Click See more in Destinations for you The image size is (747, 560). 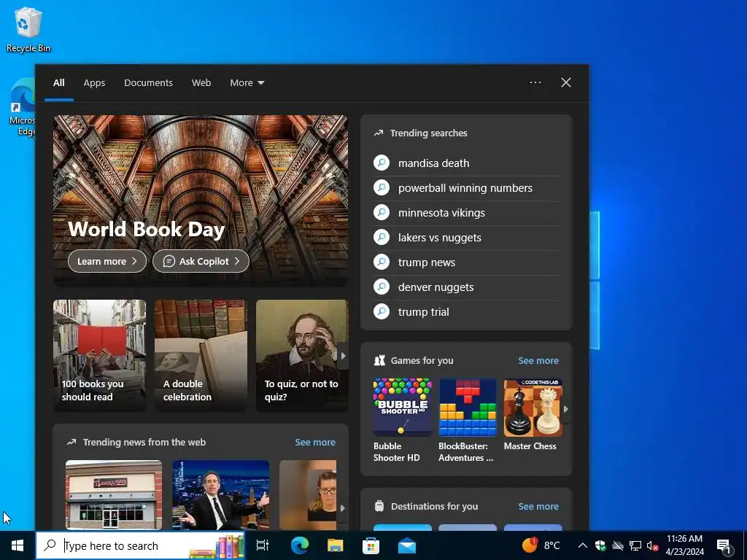coord(538,506)
